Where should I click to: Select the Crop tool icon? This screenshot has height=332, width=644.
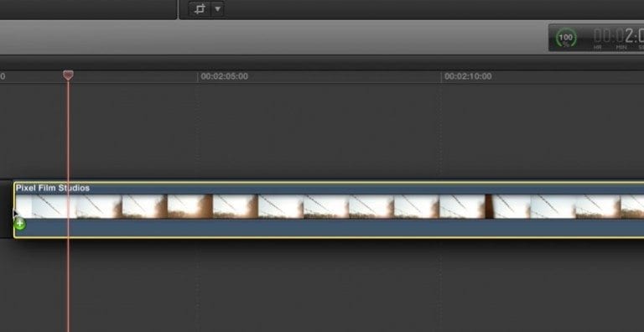[200, 9]
